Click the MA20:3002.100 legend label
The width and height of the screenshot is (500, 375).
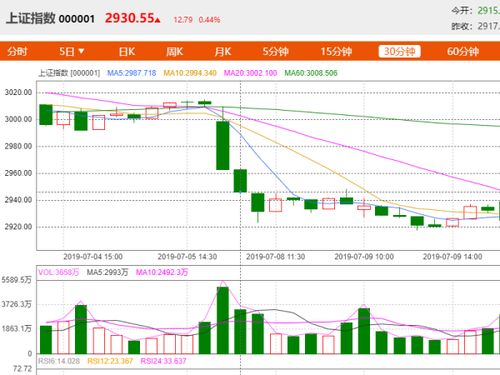(x=250, y=73)
